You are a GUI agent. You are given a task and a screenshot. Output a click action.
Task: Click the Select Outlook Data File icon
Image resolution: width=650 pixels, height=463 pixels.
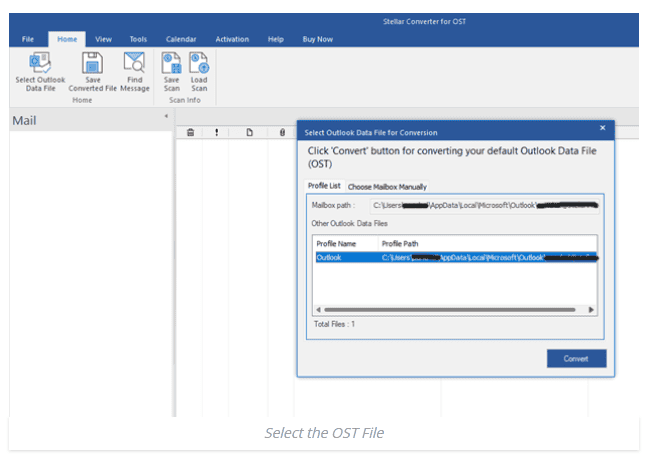(39, 63)
